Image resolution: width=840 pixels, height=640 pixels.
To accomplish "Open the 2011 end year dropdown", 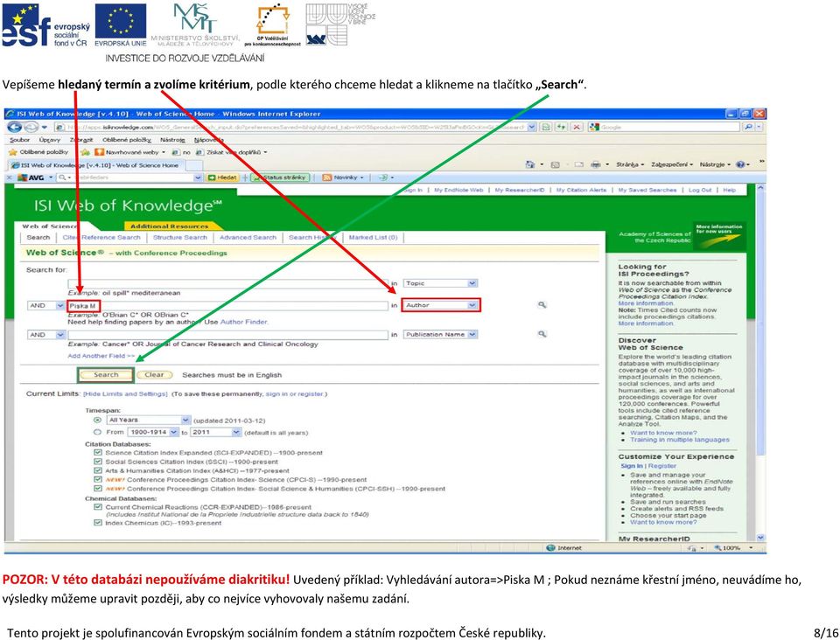I will tap(216, 432).
